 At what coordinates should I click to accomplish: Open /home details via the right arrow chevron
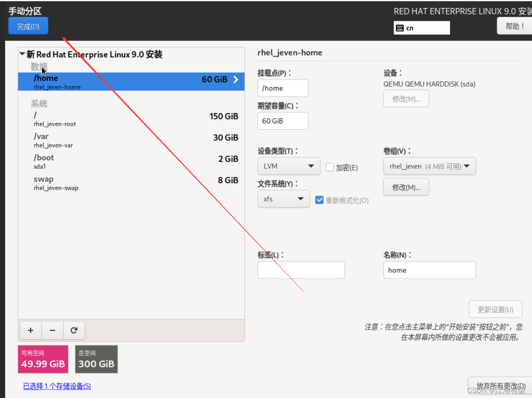[x=237, y=79]
